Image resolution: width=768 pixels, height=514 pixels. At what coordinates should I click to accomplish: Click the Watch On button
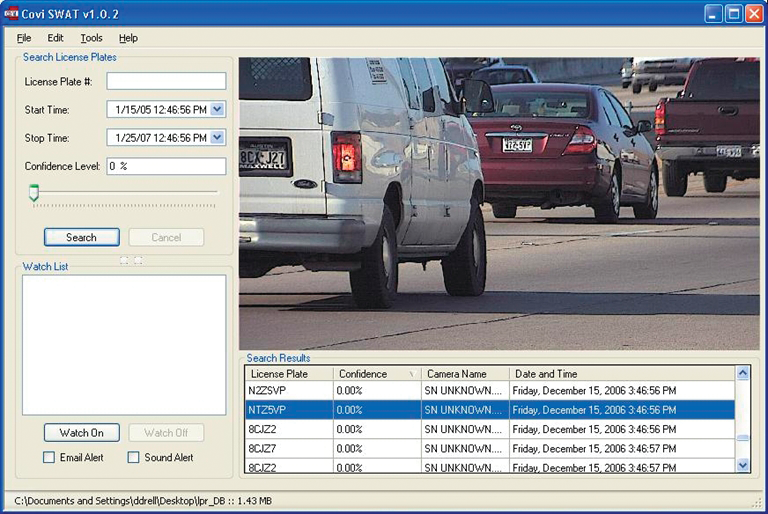82,433
